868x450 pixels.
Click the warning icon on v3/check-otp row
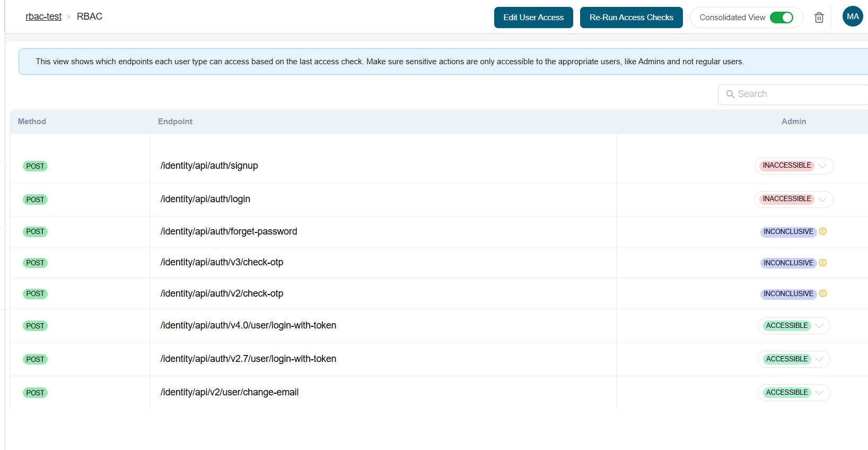[x=822, y=263]
